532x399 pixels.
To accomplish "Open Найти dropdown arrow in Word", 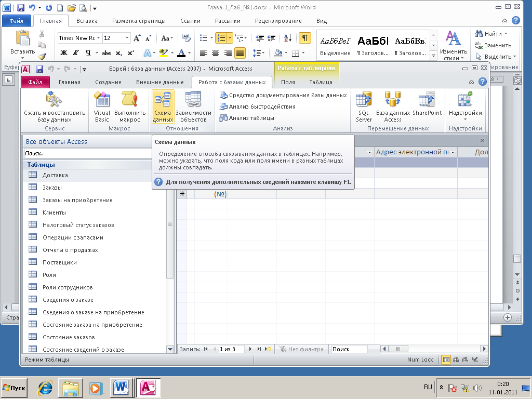I will click(x=506, y=34).
